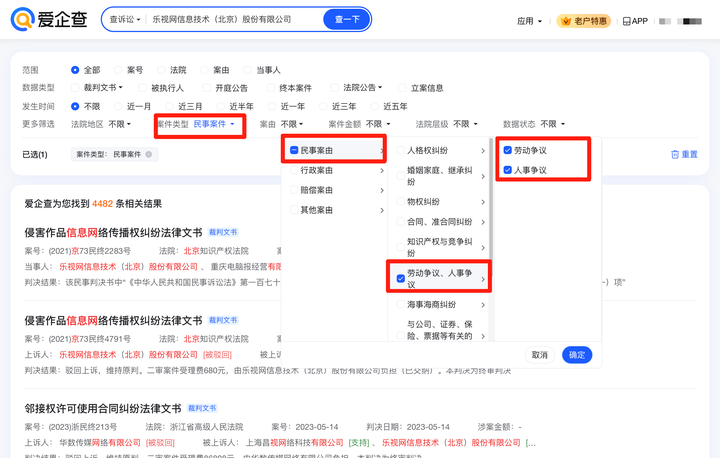The width and height of the screenshot is (720, 458).
Task: Open the APP download phone icon
Action: [x=626, y=21]
